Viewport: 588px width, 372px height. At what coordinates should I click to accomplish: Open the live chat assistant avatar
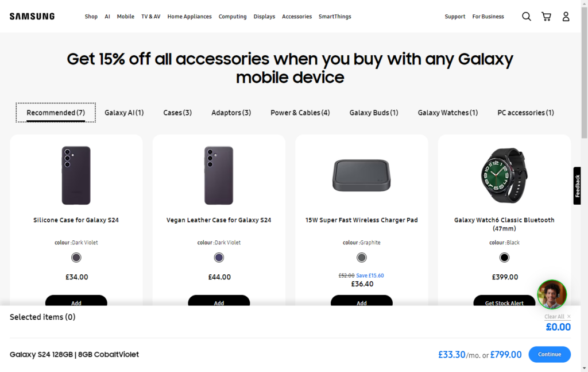pos(552,294)
